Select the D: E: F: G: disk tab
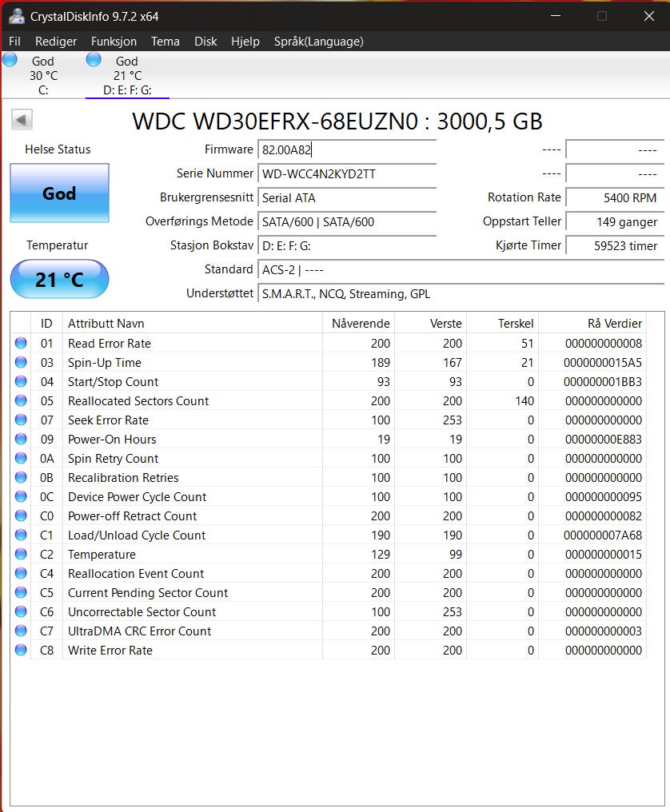The image size is (670, 812). (x=127, y=75)
